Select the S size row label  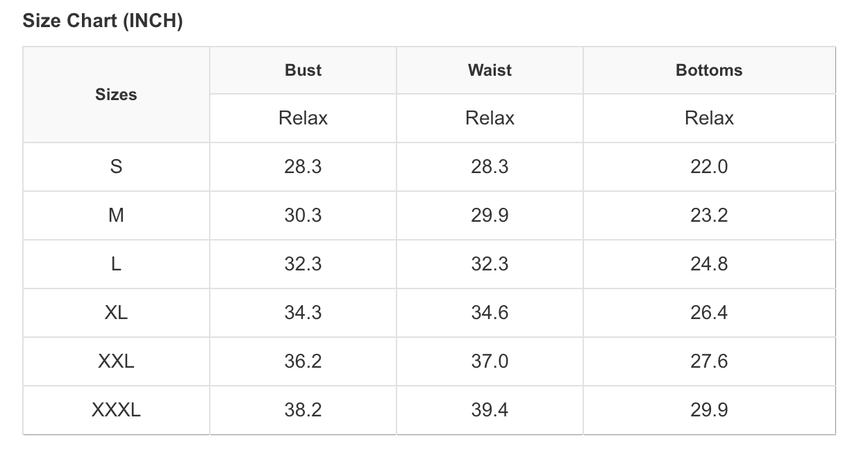point(116,167)
